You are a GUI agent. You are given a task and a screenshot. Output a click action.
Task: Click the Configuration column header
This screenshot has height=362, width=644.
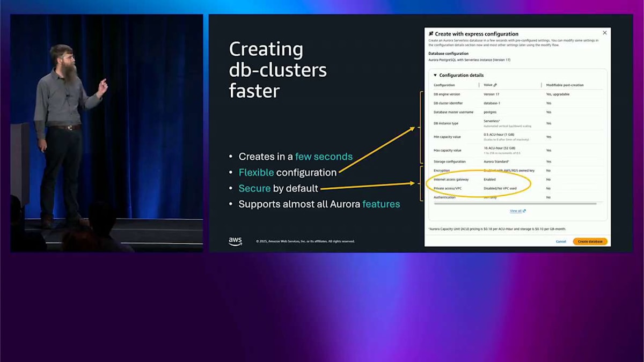point(444,85)
